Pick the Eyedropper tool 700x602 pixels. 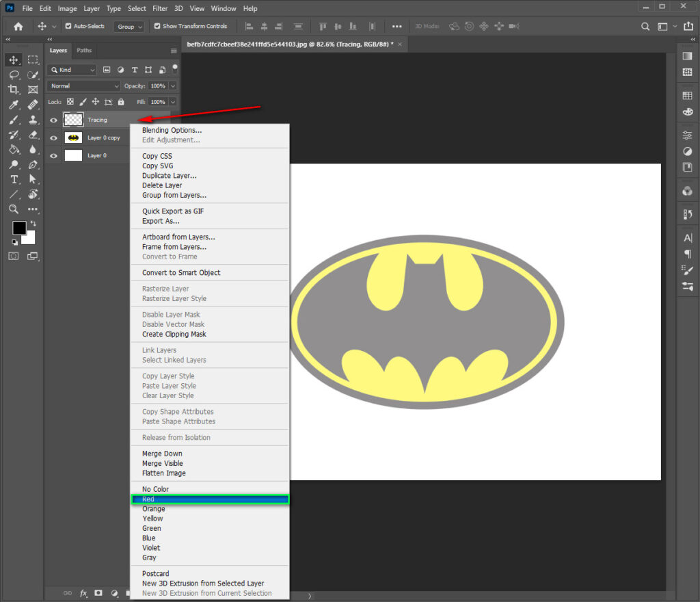coord(14,106)
